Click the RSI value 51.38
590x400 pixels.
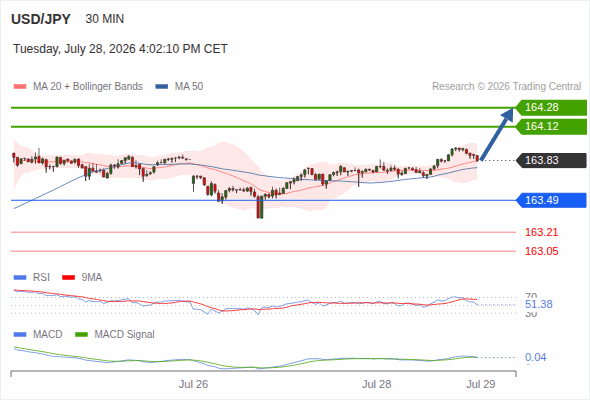539,304
